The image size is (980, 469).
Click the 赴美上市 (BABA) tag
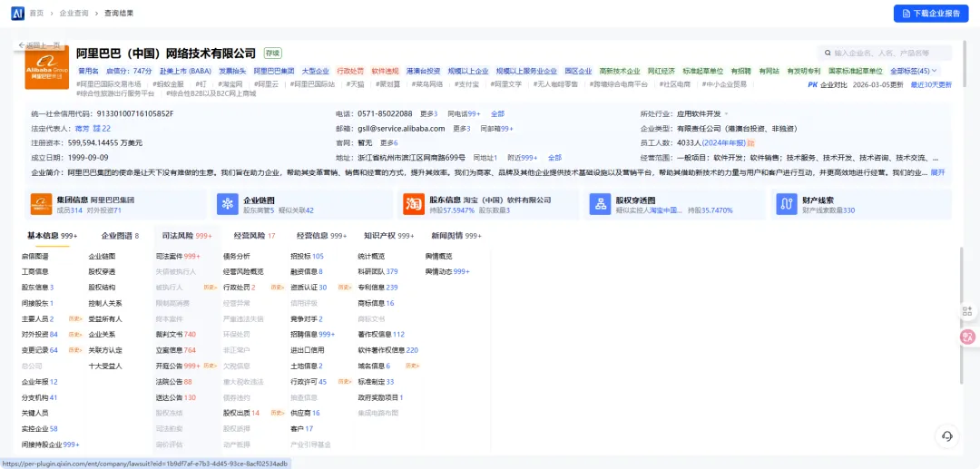(186, 71)
